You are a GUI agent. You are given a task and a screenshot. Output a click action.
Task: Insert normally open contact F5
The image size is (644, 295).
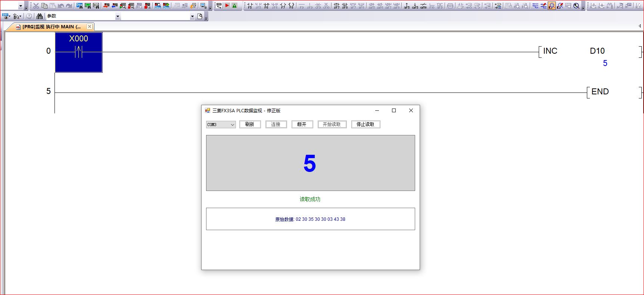[250, 6]
